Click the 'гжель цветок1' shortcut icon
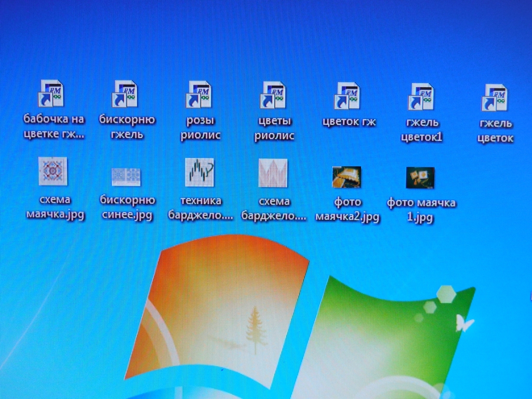The image size is (532, 399). (x=421, y=97)
